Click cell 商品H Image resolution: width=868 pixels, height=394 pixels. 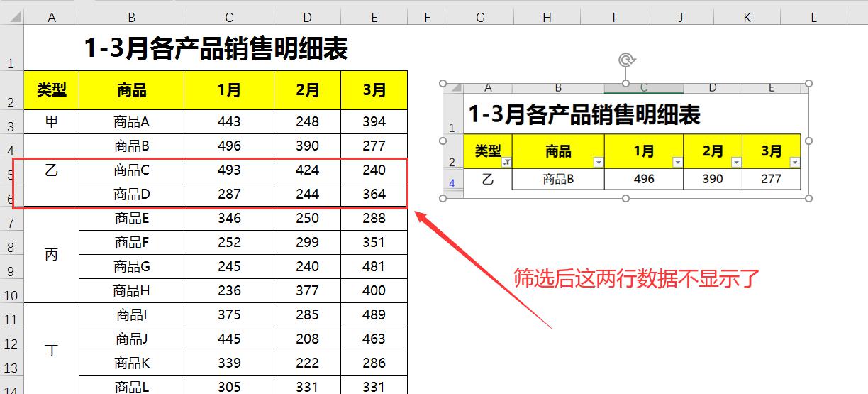(132, 291)
